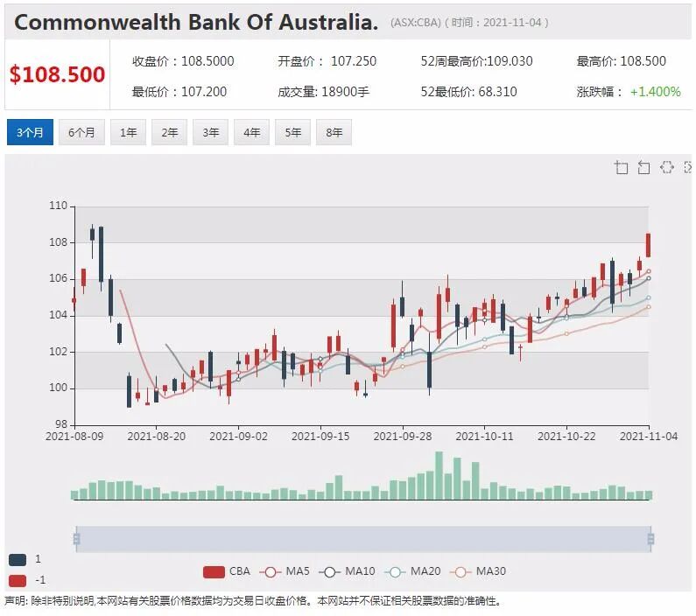
Task: Click the +1.400% change percentage
Action: click(655, 92)
